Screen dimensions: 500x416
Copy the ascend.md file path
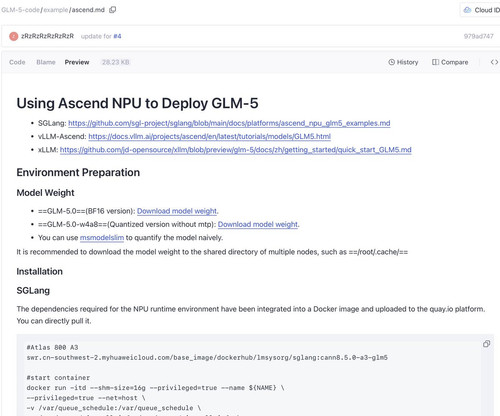tap(113, 10)
